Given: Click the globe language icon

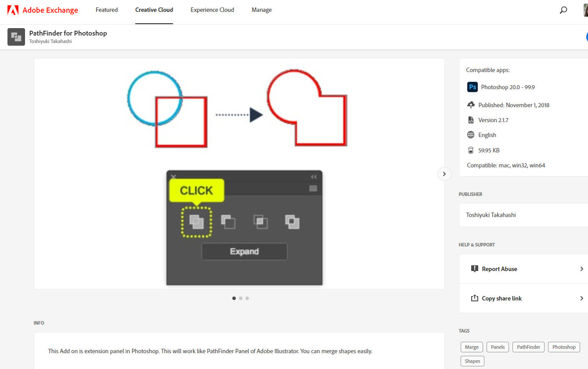Looking at the screenshot, I should tap(471, 135).
